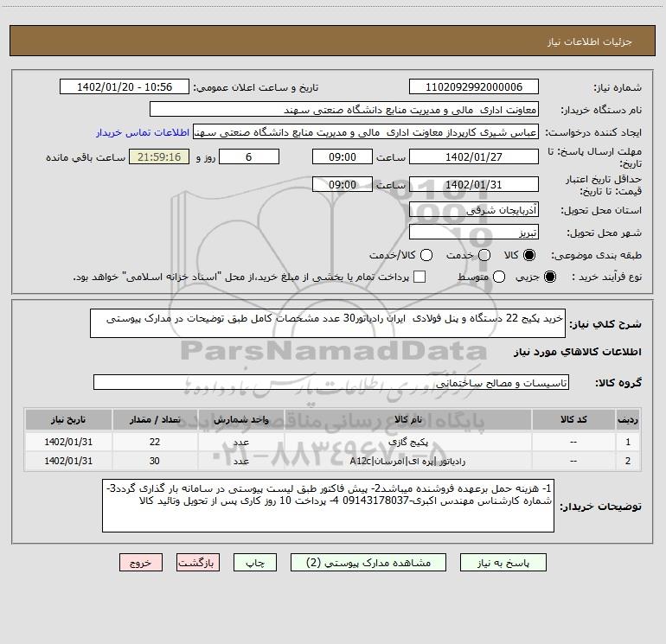Click row number 1 cell
This screenshot has width=666, height=644.
click(628, 442)
